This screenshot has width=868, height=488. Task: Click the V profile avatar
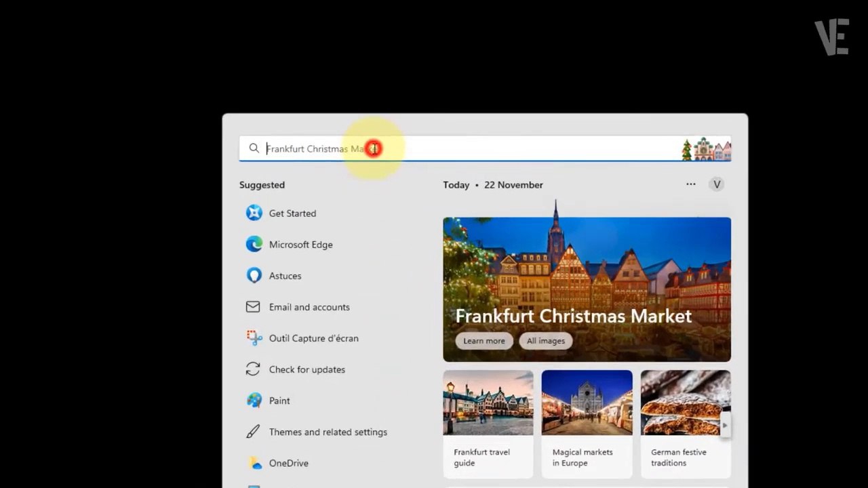coord(716,184)
